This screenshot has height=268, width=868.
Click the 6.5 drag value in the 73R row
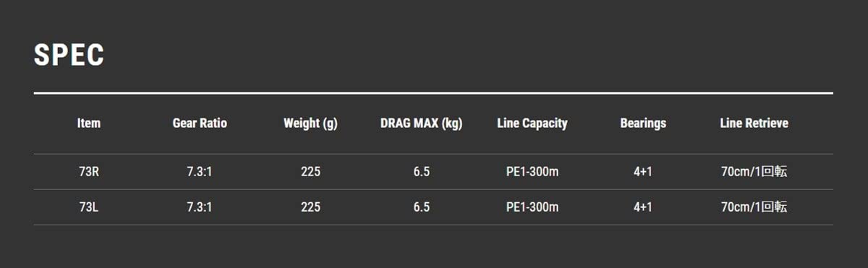422,172
